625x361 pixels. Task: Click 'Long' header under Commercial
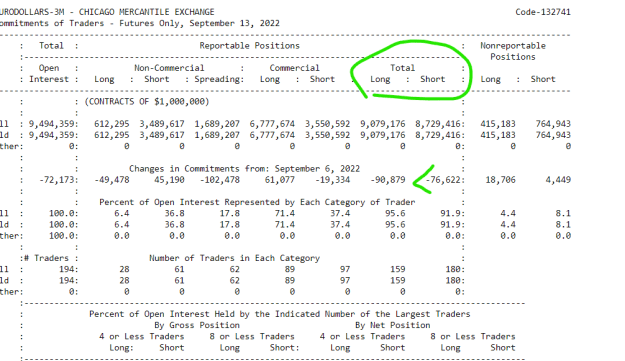tap(270, 79)
